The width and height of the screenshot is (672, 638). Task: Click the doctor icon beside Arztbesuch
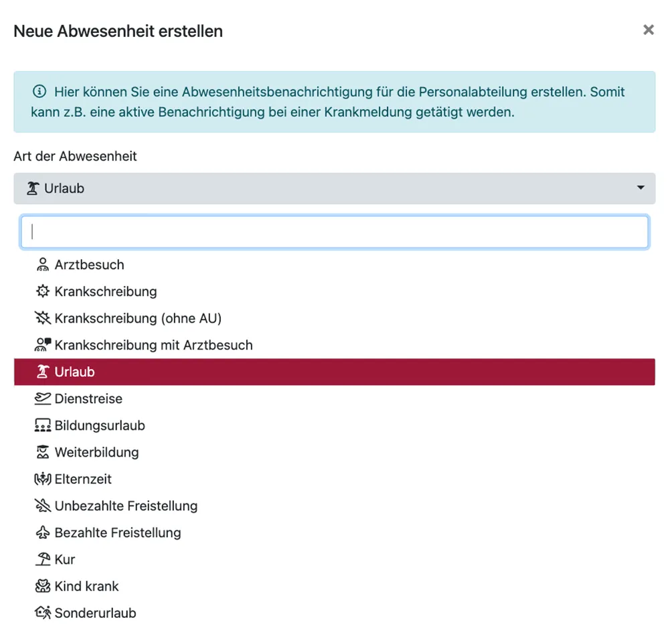43,265
